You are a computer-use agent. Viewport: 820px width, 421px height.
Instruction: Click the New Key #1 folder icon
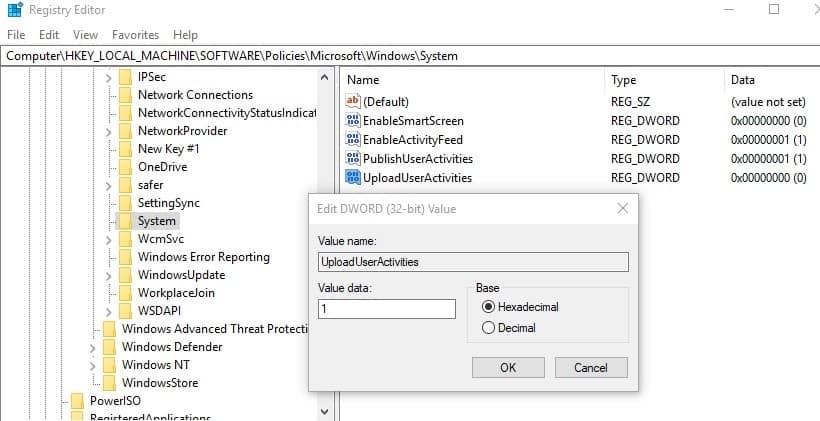(x=125, y=149)
